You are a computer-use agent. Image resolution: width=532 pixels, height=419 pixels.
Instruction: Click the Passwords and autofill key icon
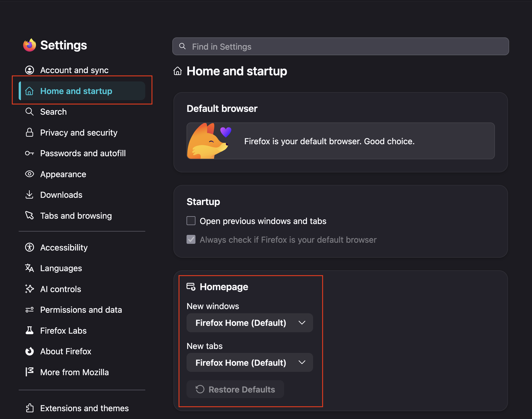pyautogui.click(x=30, y=153)
